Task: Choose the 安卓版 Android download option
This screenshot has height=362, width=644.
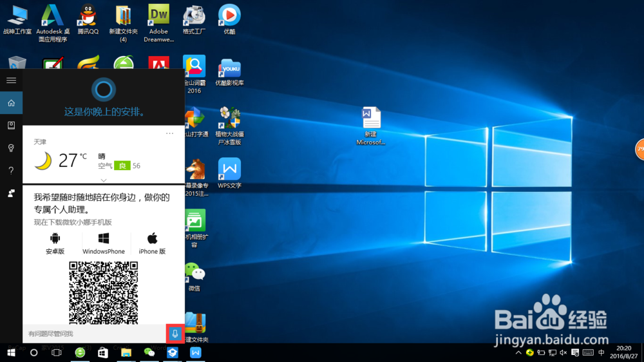Action: (55, 243)
